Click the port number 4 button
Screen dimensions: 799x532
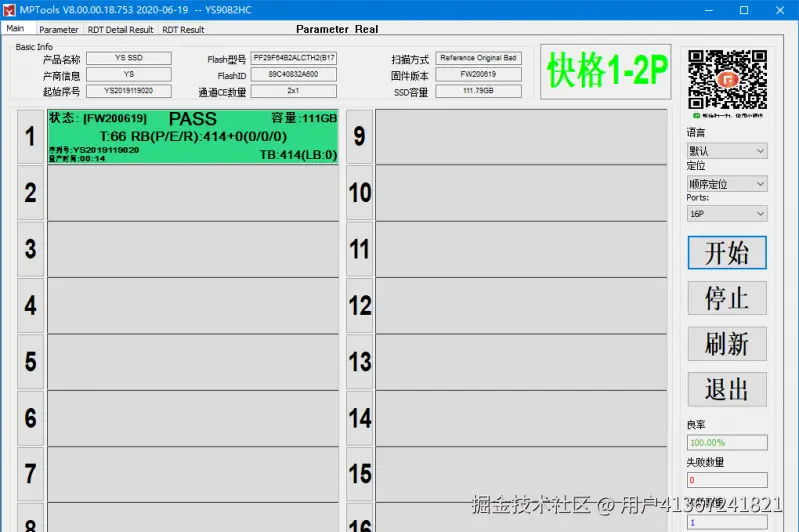point(31,306)
